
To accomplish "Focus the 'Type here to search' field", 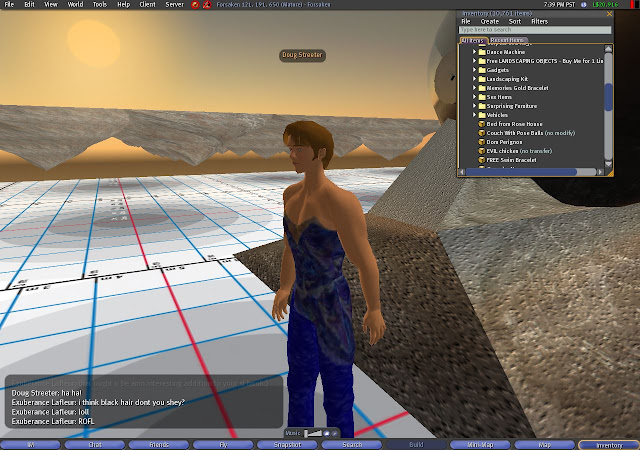I will [535, 30].
